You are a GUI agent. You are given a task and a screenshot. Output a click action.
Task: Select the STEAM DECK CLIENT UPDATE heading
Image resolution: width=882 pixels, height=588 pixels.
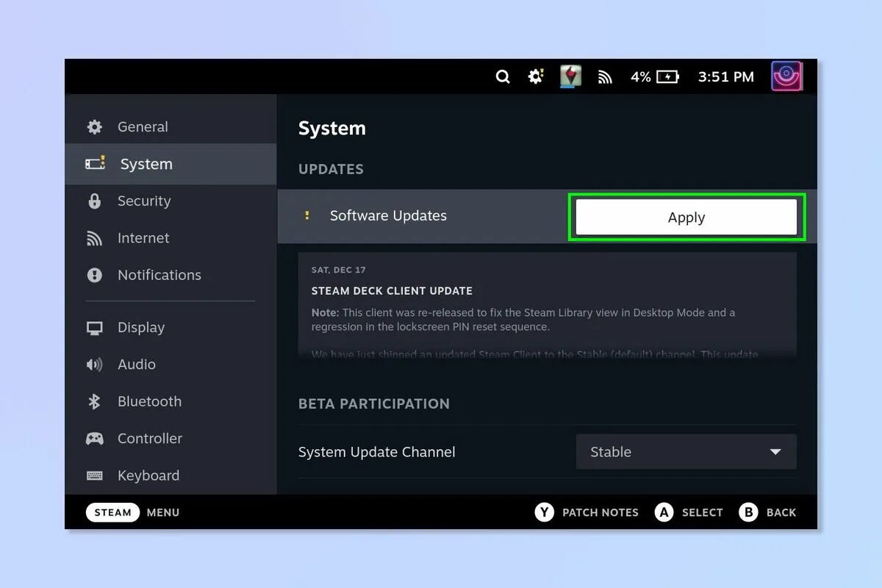coord(392,291)
